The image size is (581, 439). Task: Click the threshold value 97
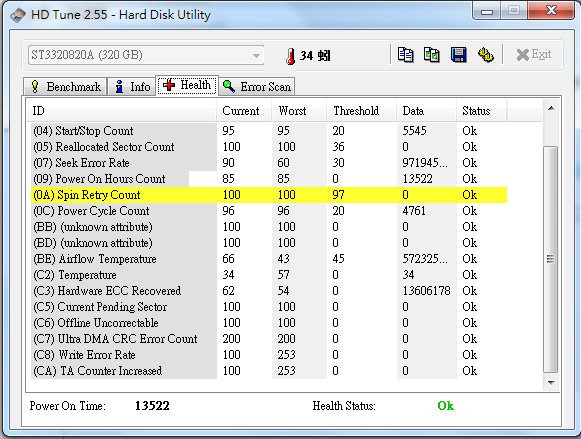(x=338, y=195)
